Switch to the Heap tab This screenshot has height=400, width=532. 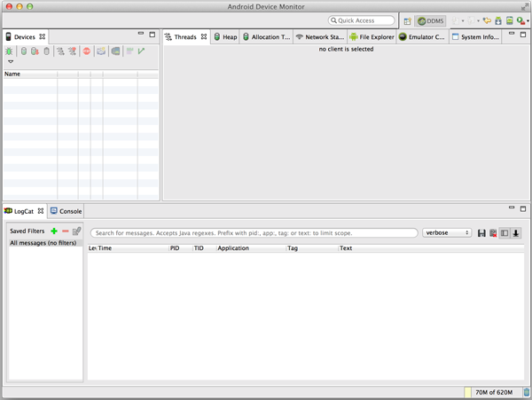(x=225, y=37)
